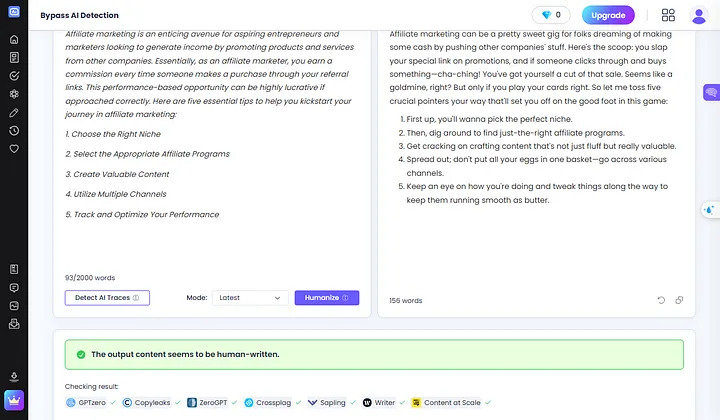720x420 pixels.
Task: Copy the humanized output text
Action: (x=680, y=300)
